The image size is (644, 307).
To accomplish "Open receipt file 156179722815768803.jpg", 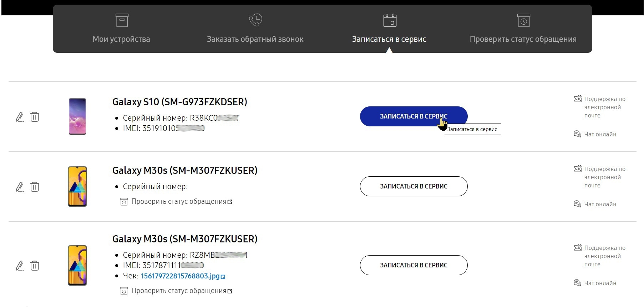I will tap(183, 276).
